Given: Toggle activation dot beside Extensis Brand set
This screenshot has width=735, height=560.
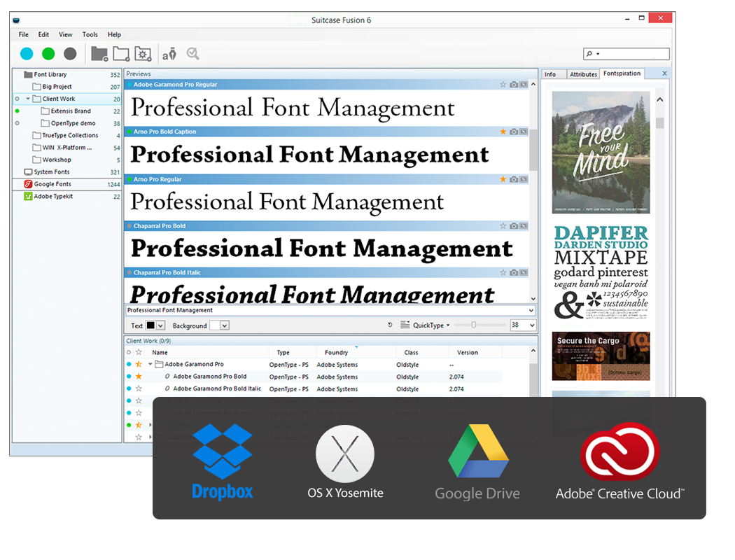Looking at the screenshot, I should (x=17, y=111).
